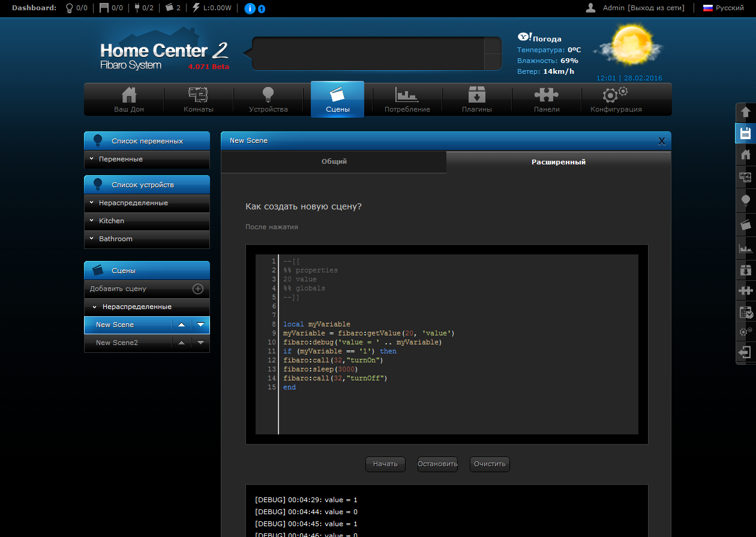Move New Scene2 up with arrow
This screenshot has height=537, width=756.
tap(181, 343)
